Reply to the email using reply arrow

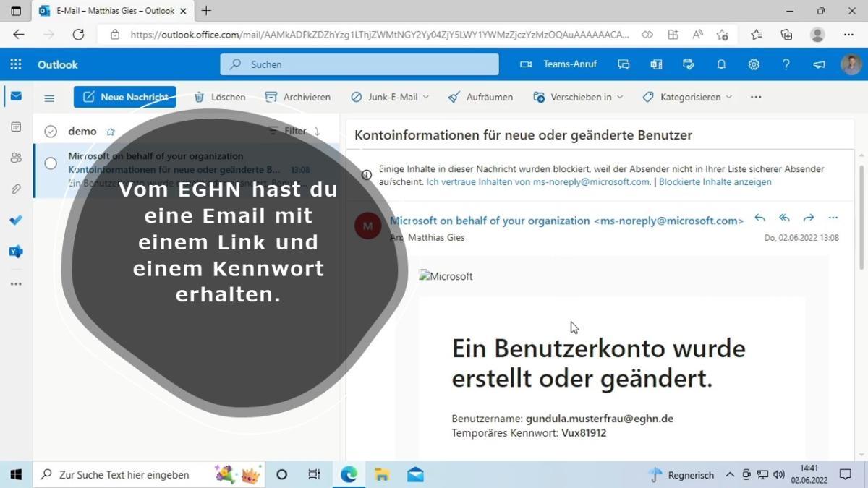point(759,218)
